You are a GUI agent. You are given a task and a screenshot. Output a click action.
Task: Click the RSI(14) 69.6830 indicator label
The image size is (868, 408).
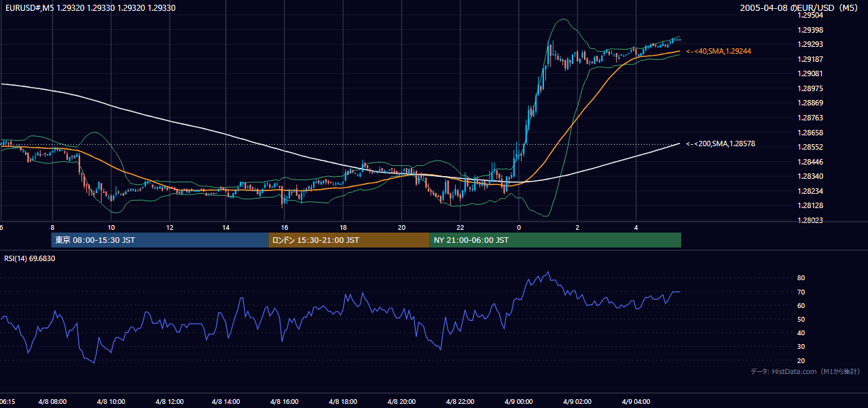click(x=30, y=258)
